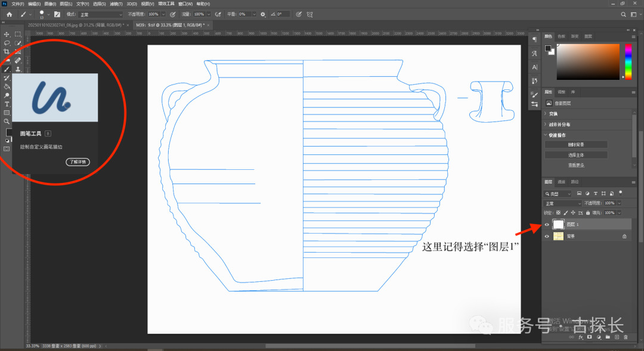The image size is (644, 351).
Task: Open the Paragraph panel icon
Action: (534, 39)
